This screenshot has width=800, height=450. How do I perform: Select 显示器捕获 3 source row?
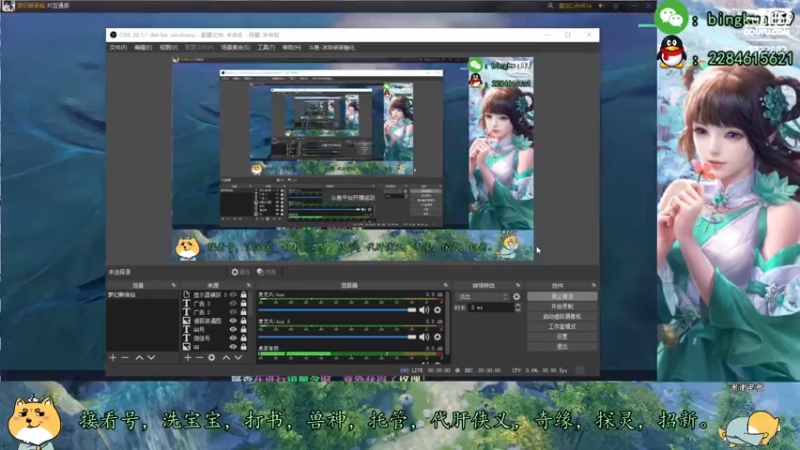click(217, 294)
